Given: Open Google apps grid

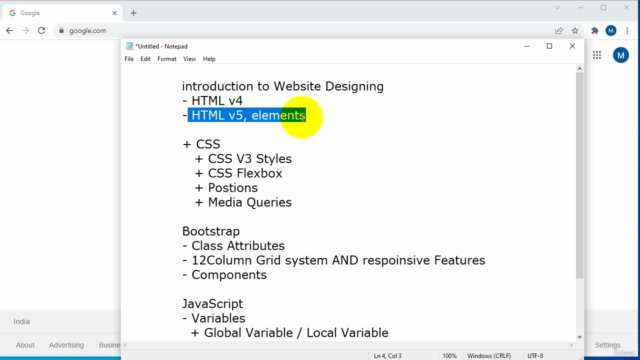Looking at the screenshot, I should (x=597, y=55).
